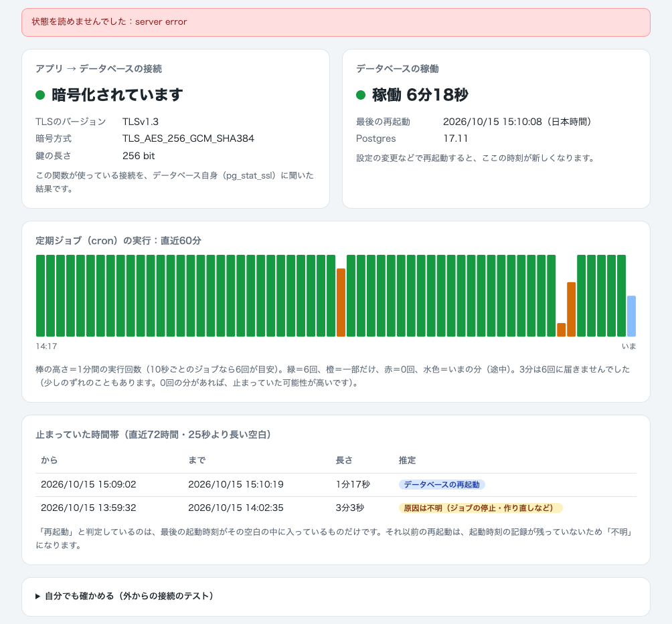Select the 256 bit key length value

[139, 155]
